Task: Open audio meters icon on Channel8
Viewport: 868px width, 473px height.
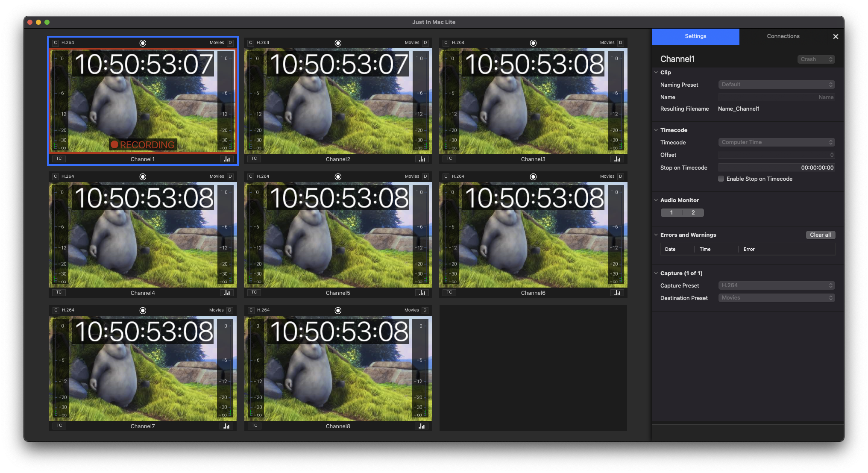Action: click(x=422, y=426)
